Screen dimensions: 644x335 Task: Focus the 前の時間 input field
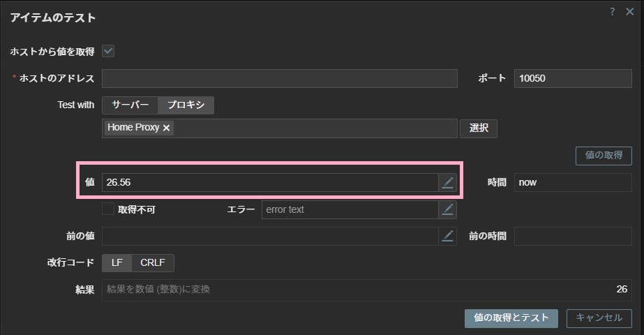click(x=572, y=236)
